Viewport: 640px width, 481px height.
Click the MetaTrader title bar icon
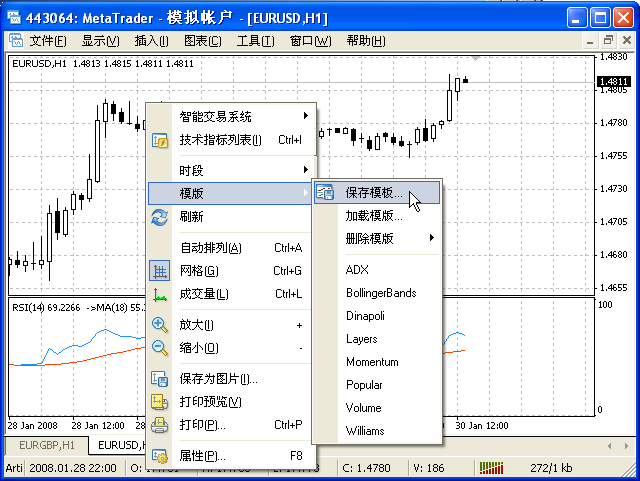(14, 18)
